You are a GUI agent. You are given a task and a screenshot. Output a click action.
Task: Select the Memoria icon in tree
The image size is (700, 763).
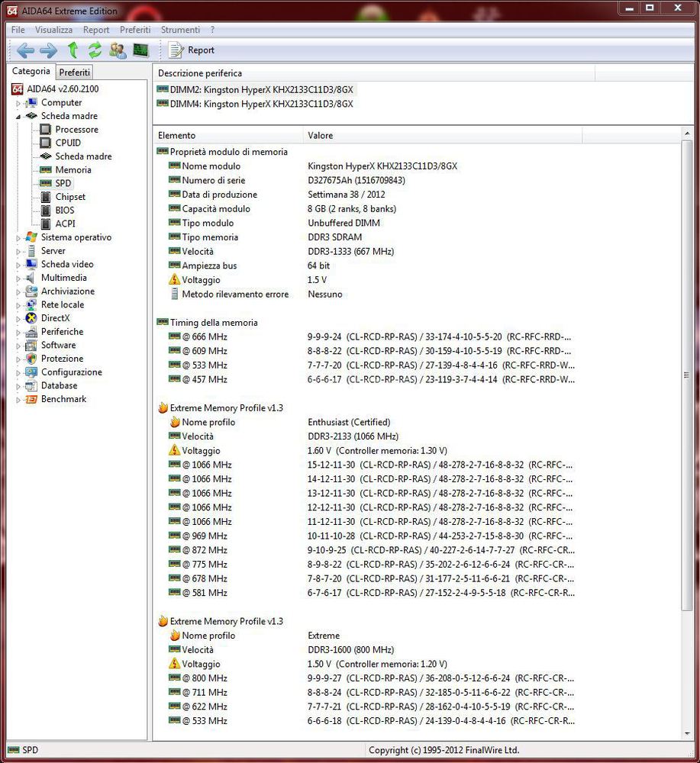(45, 170)
